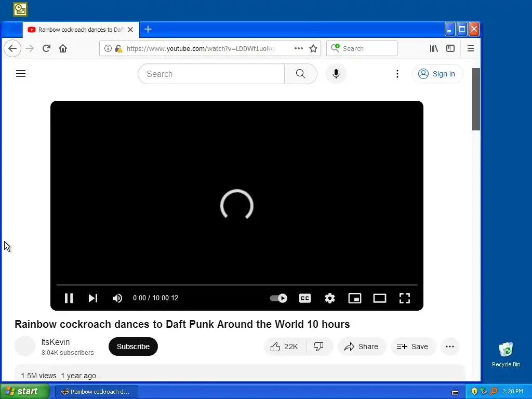Open page actions three-dot menu in address bar
Screen dimensions: 532x399
(x=299, y=48)
